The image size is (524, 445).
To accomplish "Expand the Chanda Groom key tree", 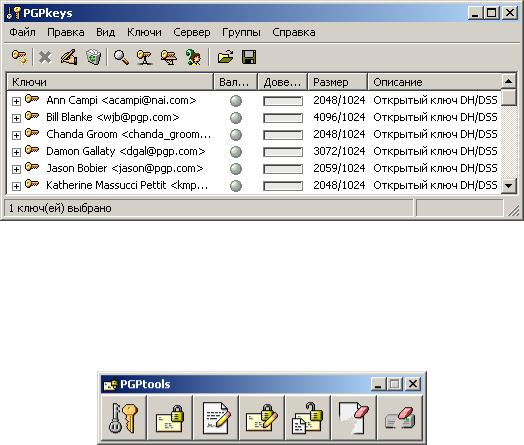I will click(16, 135).
